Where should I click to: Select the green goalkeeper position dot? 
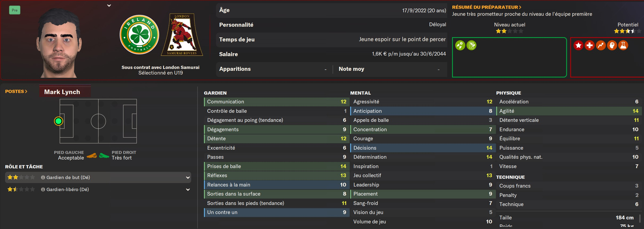(x=59, y=121)
